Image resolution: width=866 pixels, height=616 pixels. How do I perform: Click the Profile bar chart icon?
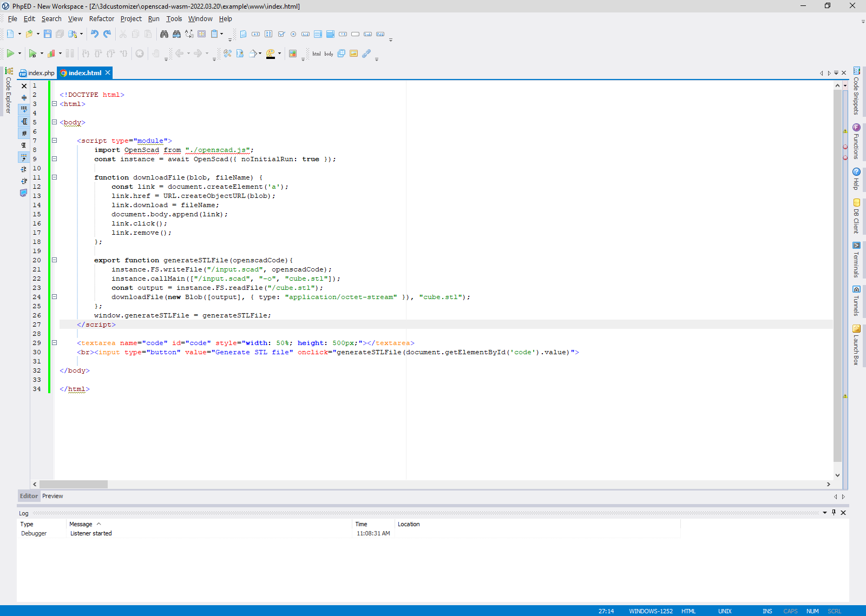click(51, 54)
